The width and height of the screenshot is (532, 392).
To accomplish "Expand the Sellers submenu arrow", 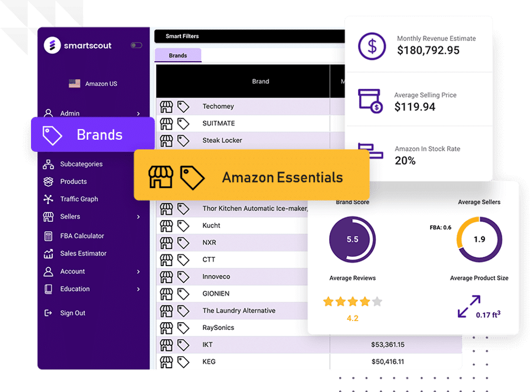I will [x=139, y=217].
